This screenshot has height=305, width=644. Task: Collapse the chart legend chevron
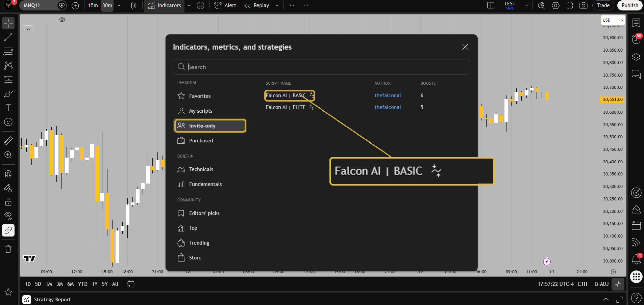coord(28,29)
